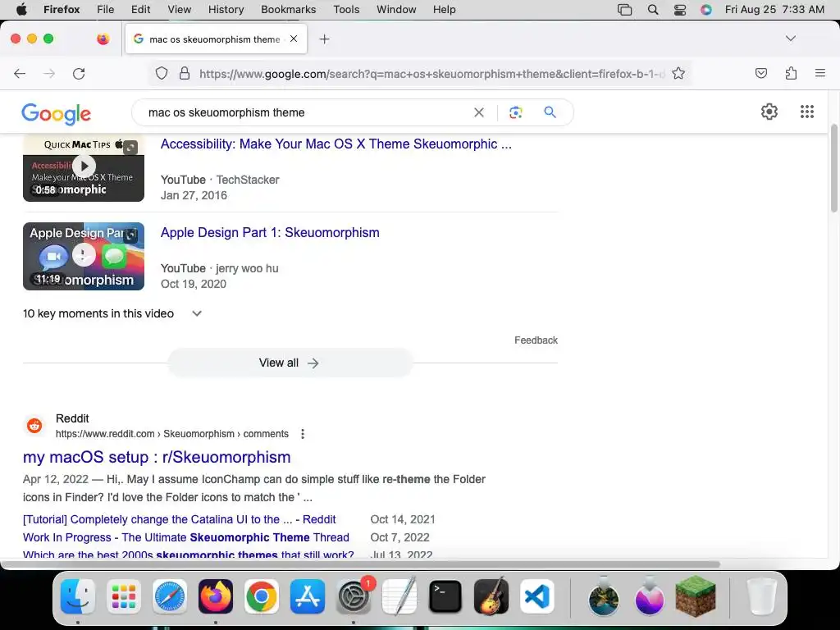
Task: Open the File menu
Action: tap(106, 10)
